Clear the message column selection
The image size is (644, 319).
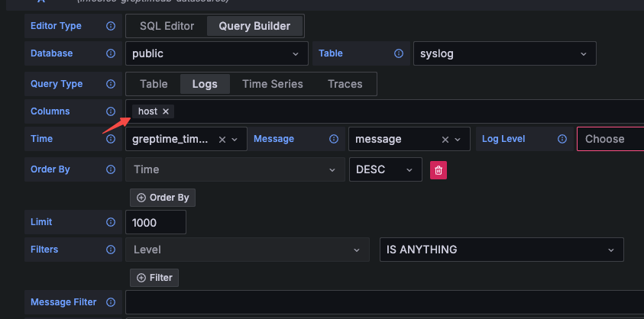[x=445, y=140]
